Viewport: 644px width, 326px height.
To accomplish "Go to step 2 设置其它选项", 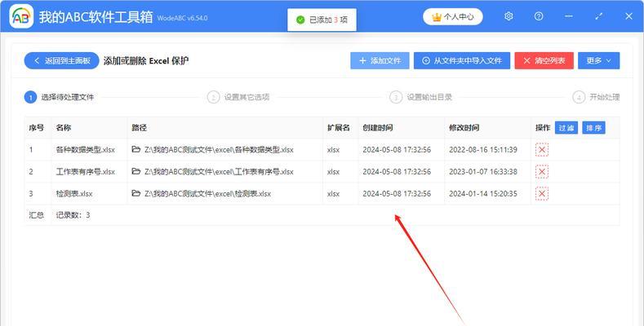I will (x=238, y=97).
